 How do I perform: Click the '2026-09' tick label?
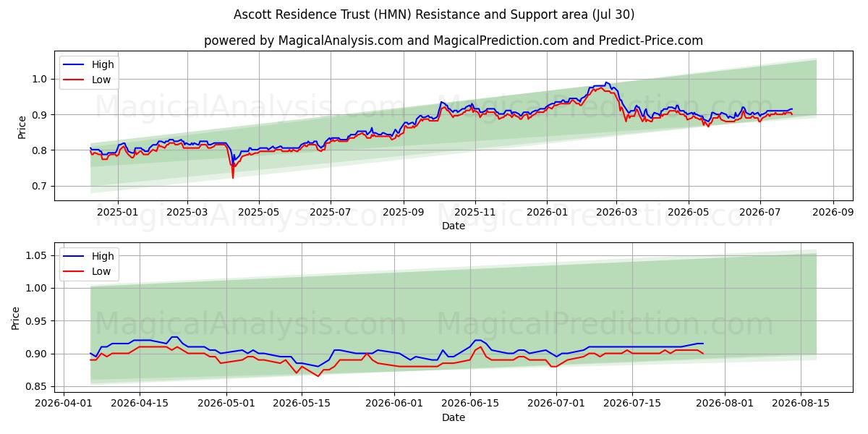point(833,213)
